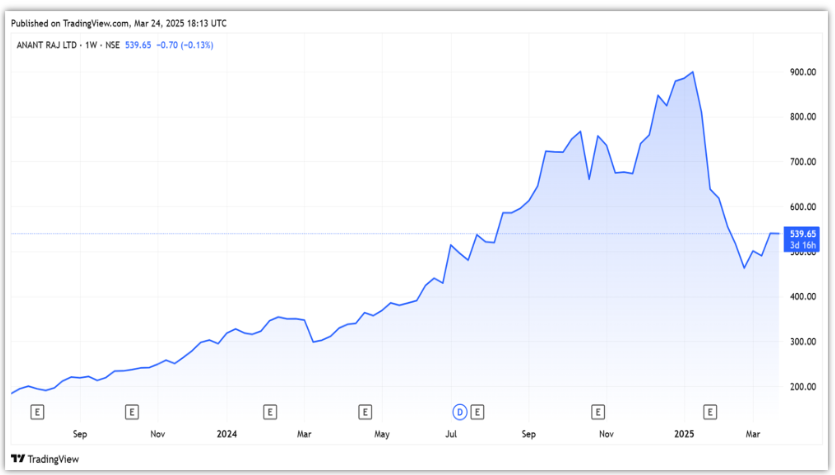Viewport: 835px width, 475px height.
Task: Click the 900.00 price axis label
Action: pos(802,72)
